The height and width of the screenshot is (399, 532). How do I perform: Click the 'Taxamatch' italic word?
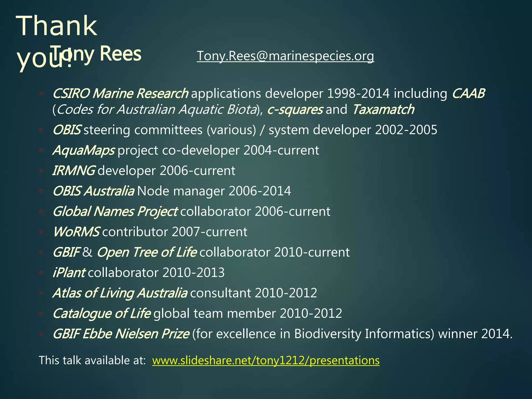coord(383,109)
